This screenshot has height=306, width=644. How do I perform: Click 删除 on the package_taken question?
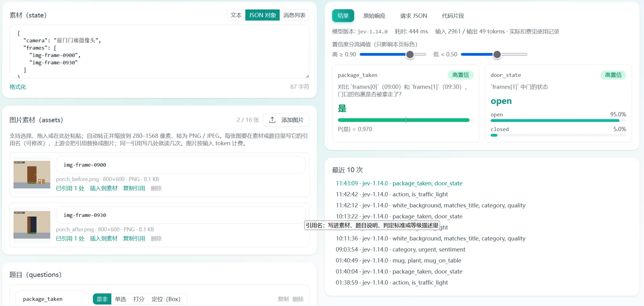[298, 299]
